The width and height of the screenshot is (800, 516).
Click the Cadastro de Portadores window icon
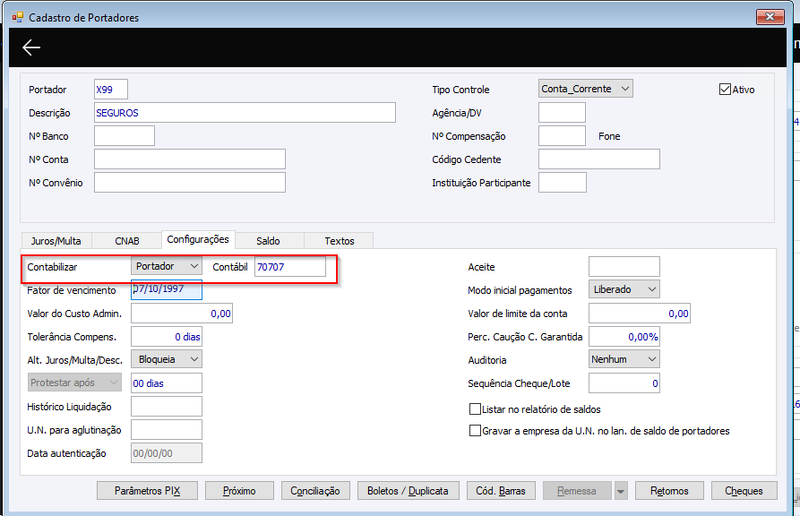[x=18, y=17]
